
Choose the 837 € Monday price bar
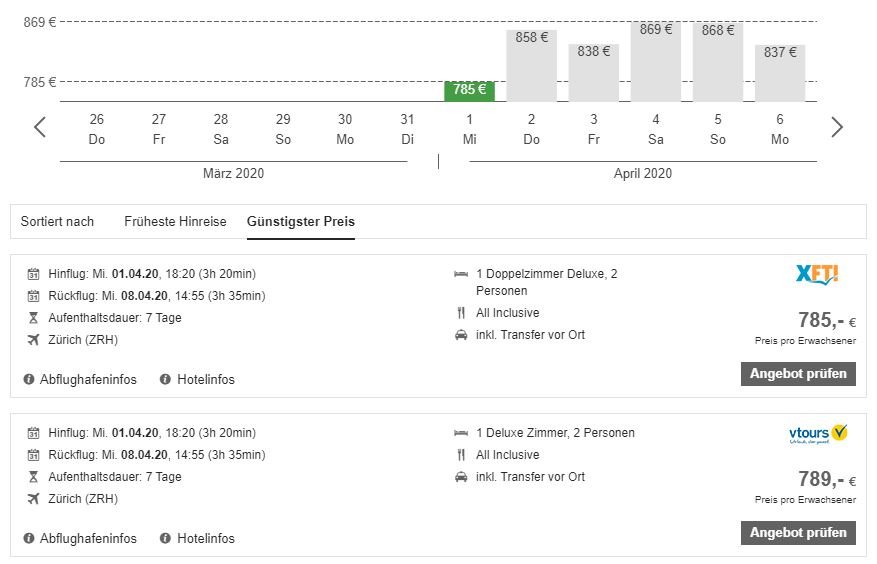[779, 72]
